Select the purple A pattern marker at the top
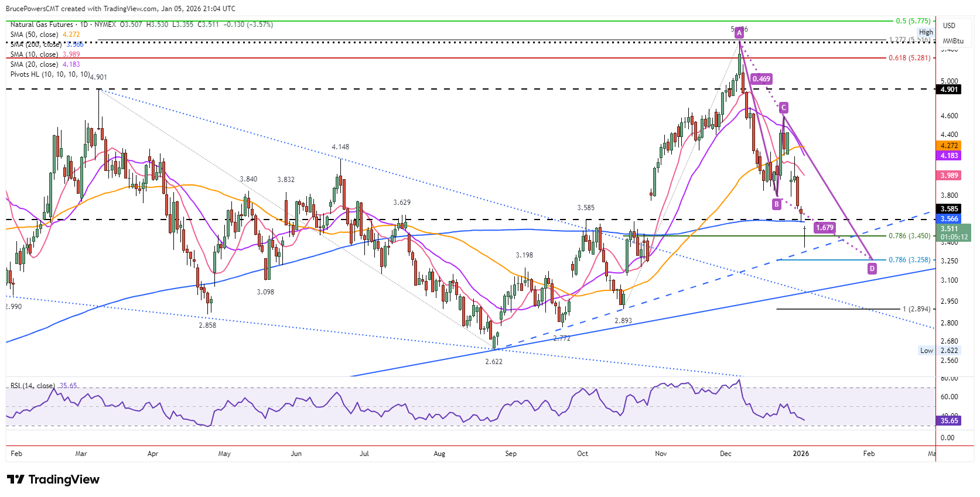This screenshot has height=497, width=980. (740, 33)
